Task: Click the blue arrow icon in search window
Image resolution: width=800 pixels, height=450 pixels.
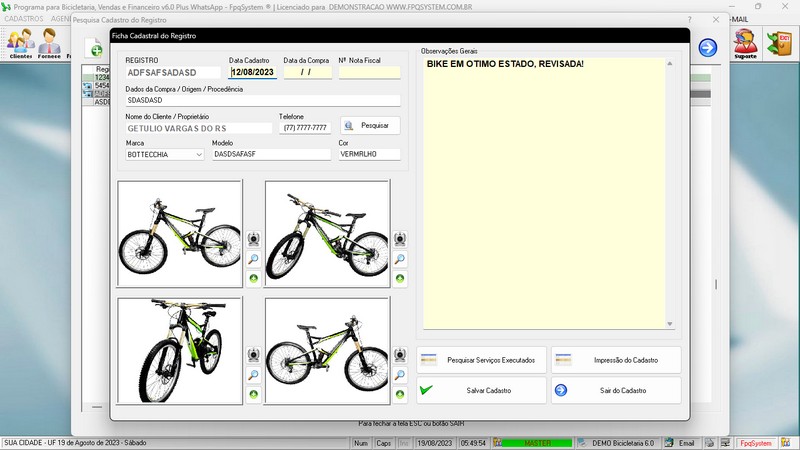Action: [x=708, y=47]
